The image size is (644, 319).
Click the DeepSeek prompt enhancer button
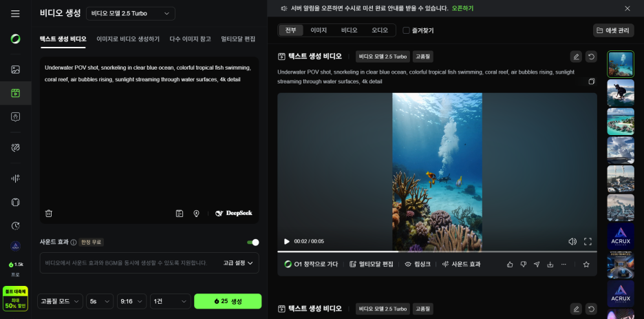click(234, 214)
